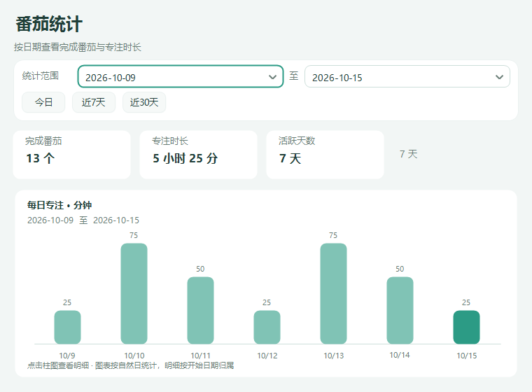Click the 每日专注 · 分钟 chart heading

tap(59, 205)
